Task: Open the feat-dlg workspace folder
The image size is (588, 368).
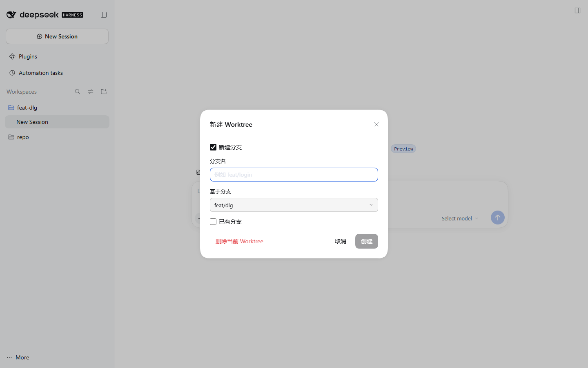Action: click(x=57, y=108)
